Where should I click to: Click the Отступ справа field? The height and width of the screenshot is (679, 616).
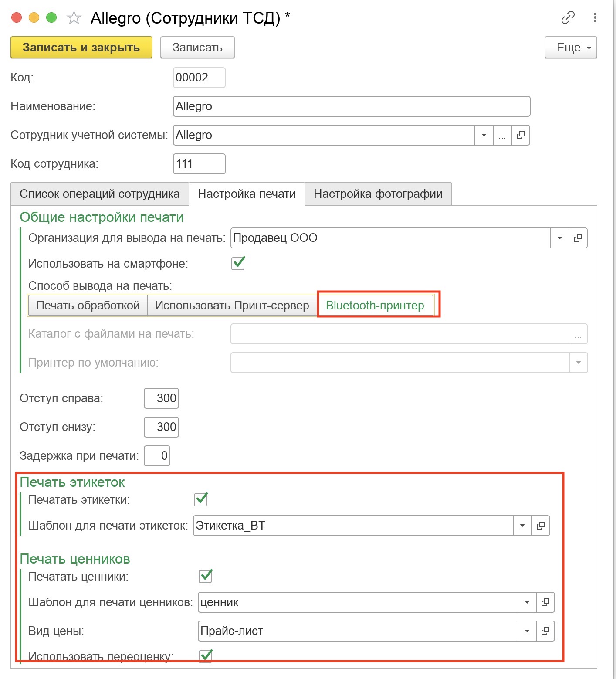(162, 398)
